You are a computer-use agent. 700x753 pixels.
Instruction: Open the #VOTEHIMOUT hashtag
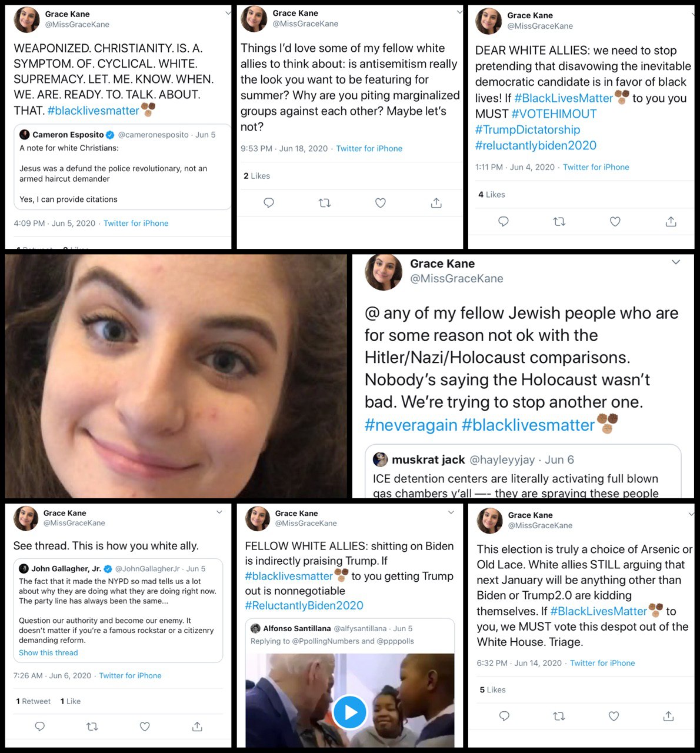(x=554, y=114)
